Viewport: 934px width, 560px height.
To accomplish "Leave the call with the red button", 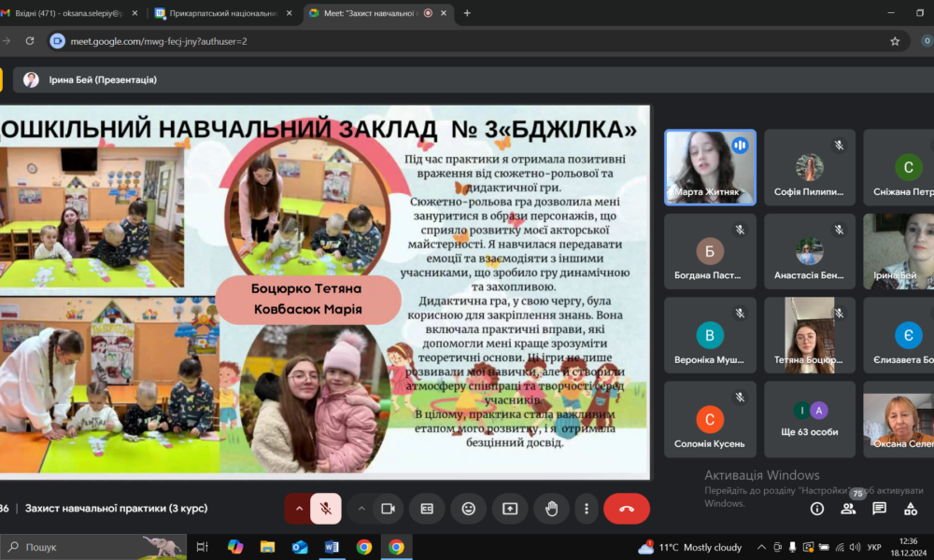I will pyautogui.click(x=626, y=509).
